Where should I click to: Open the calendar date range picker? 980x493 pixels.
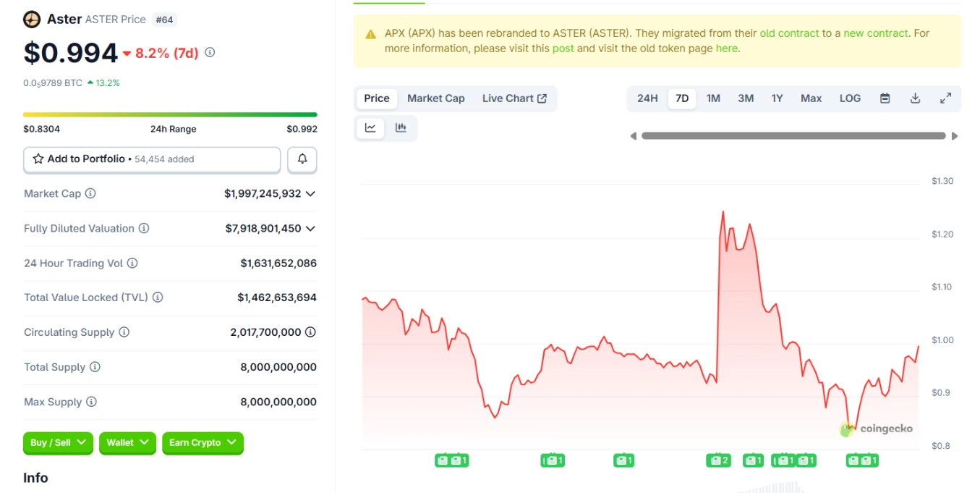coord(885,98)
